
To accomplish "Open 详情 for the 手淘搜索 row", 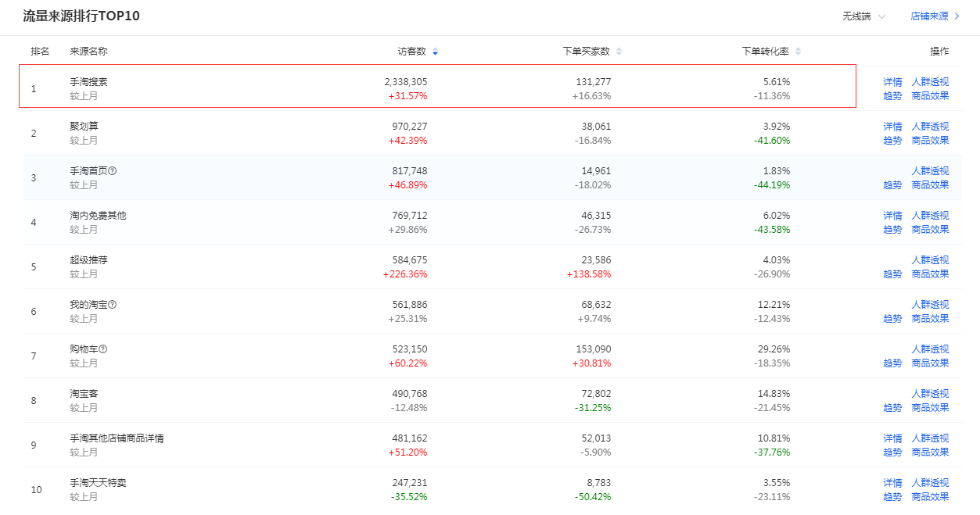I will pyautogui.click(x=892, y=81).
